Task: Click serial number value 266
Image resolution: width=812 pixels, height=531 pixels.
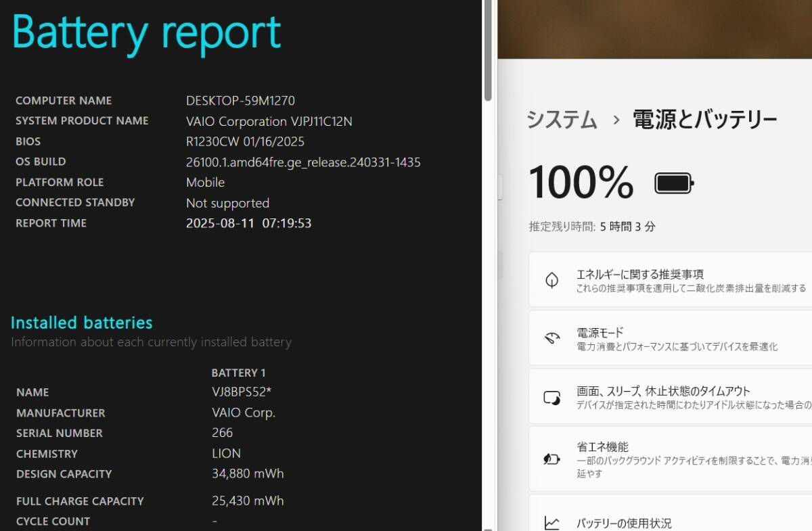Action: [x=222, y=433]
